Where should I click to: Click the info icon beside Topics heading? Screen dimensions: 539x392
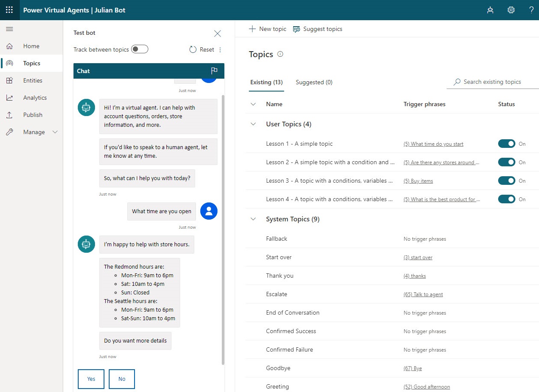[x=280, y=54]
